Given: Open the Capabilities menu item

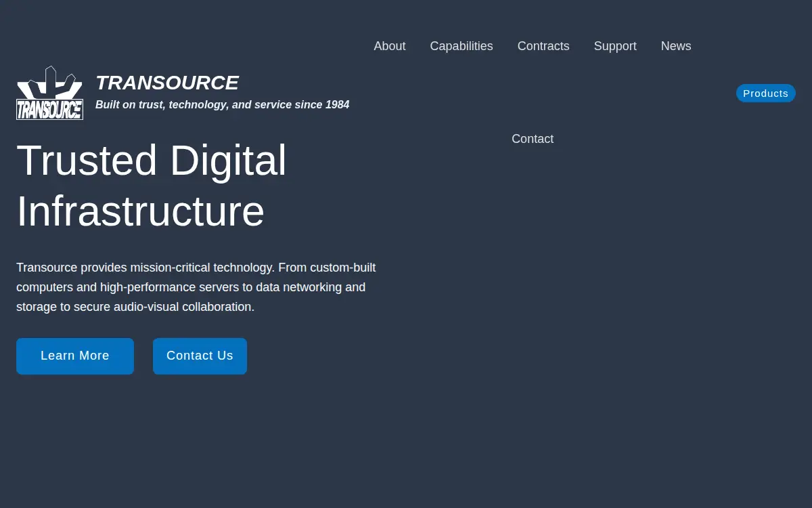Looking at the screenshot, I should [x=461, y=46].
